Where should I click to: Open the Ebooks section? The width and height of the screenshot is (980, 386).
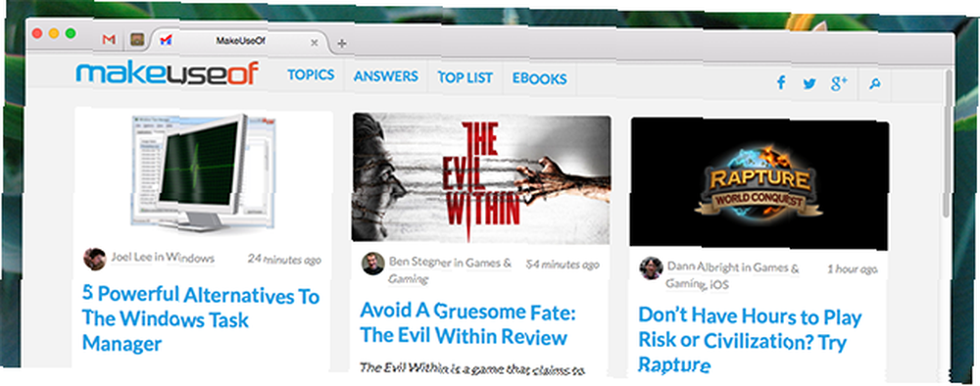point(539,78)
